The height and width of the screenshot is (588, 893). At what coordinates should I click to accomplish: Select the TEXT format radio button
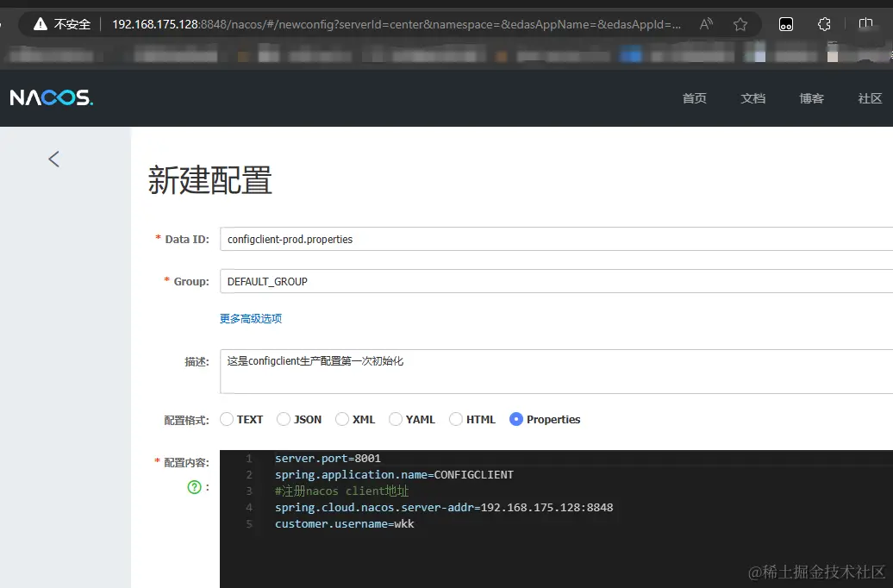point(227,419)
